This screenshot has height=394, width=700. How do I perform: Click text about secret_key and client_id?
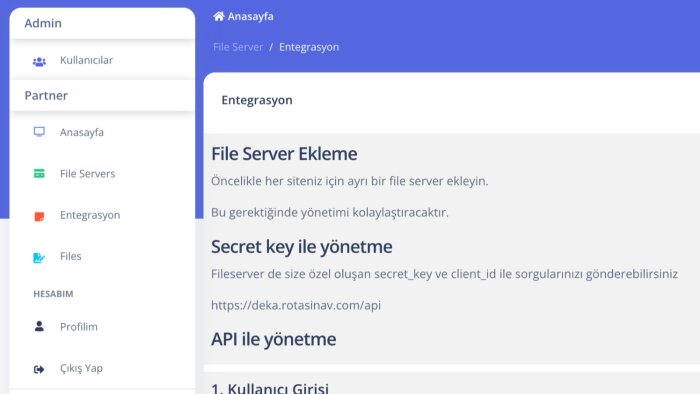[444, 274]
